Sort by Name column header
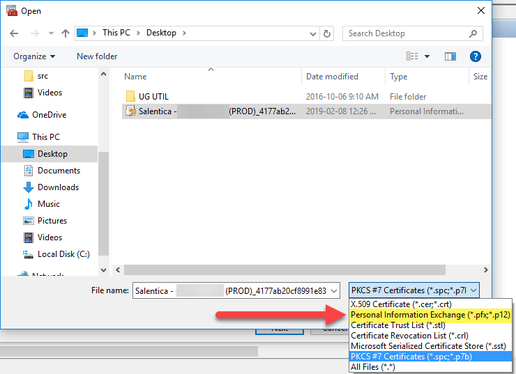 [x=135, y=76]
